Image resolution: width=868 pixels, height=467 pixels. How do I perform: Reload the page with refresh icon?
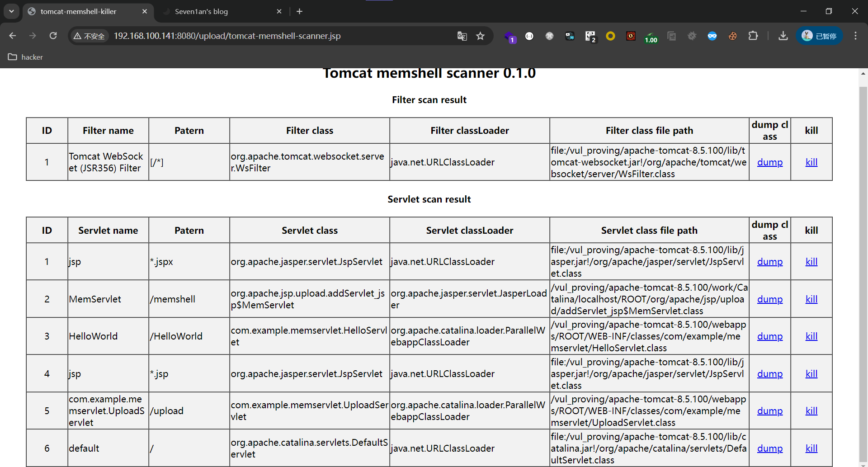(x=53, y=36)
